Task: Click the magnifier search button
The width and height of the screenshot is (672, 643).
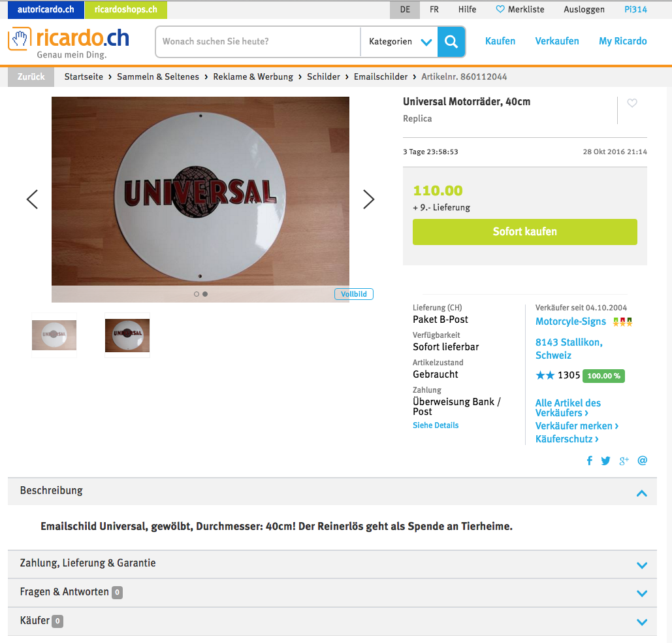Action: tap(451, 42)
